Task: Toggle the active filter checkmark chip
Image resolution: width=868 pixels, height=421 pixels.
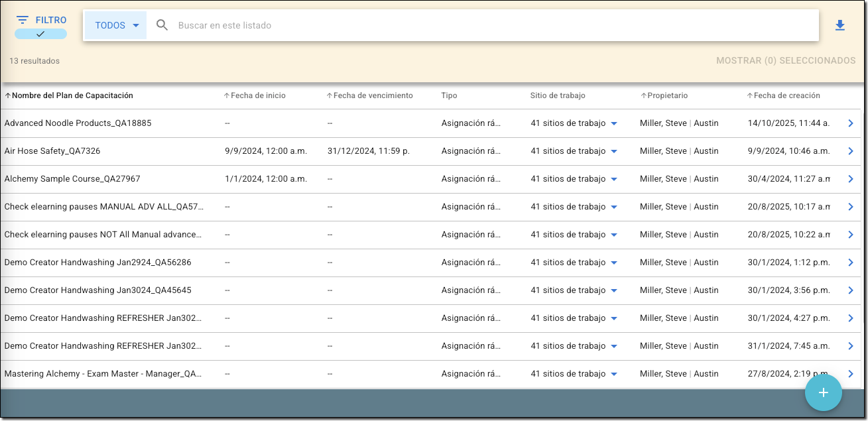Action: pyautogui.click(x=40, y=34)
